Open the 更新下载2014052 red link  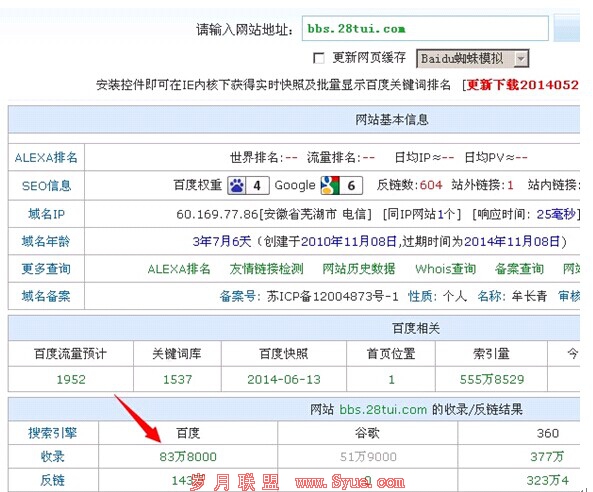coord(523,85)
